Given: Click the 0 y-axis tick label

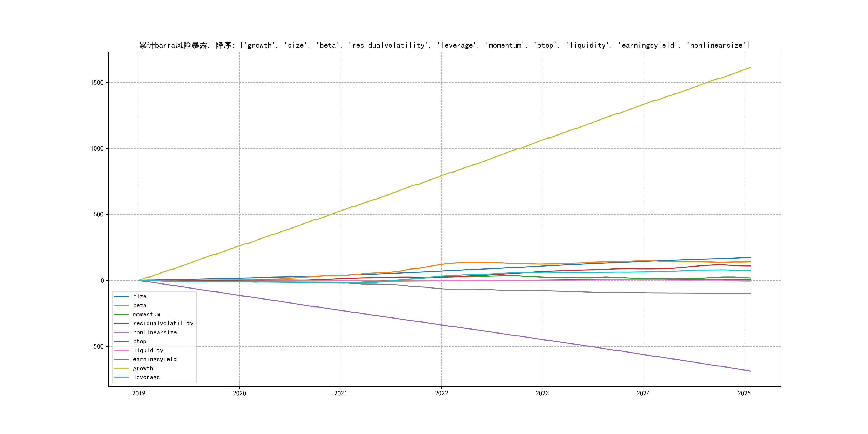Looking at the screenshot, I should [x=102, y=280].
